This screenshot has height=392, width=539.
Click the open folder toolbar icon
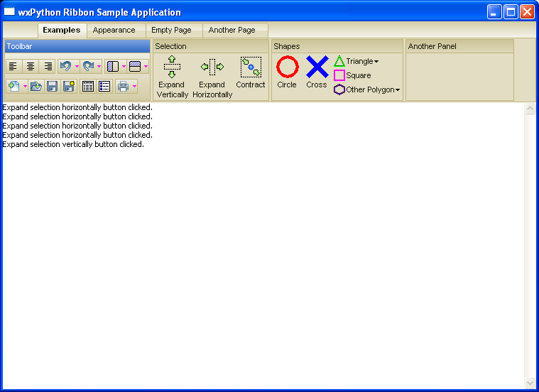pos(36,87)
